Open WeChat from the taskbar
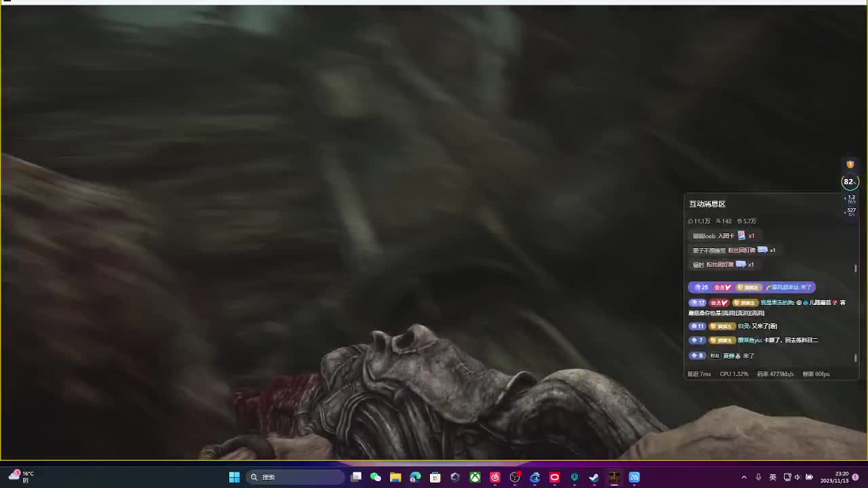This screenshot has height=488, width=868. pos(376,477)
